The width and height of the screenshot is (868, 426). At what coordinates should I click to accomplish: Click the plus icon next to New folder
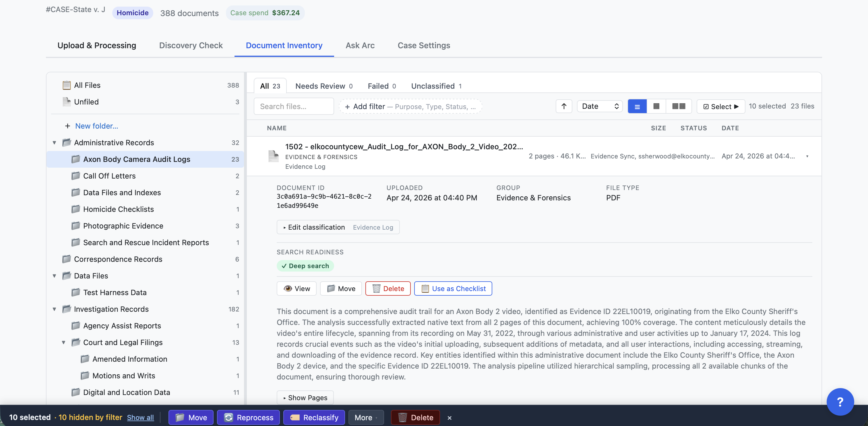coord(67,126)
